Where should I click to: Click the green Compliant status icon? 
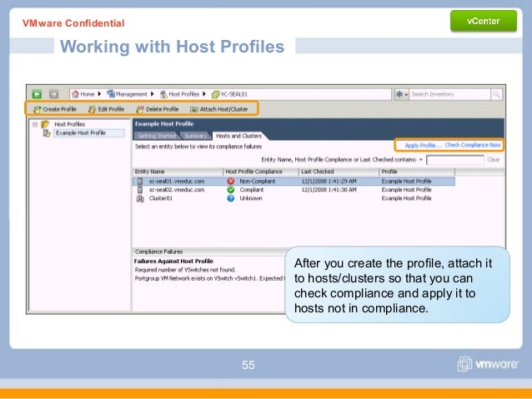(x=231, y=189)
